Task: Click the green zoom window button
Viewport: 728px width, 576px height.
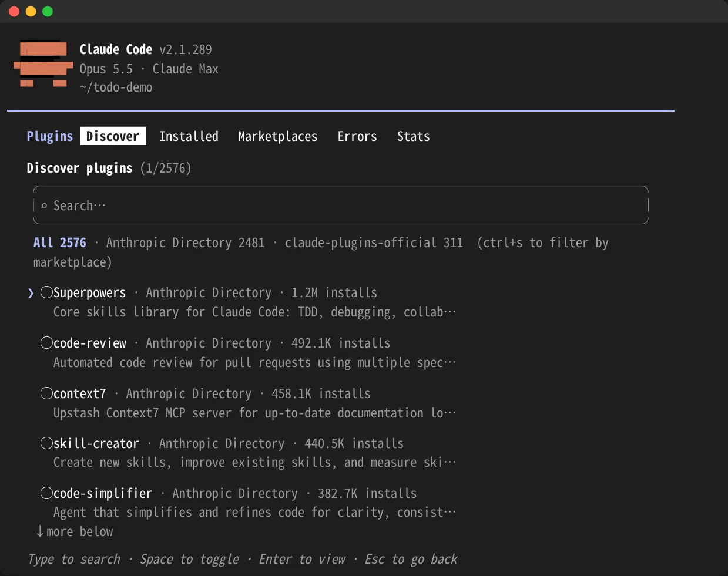Action: pyautogui.click(x=48, y=12)
